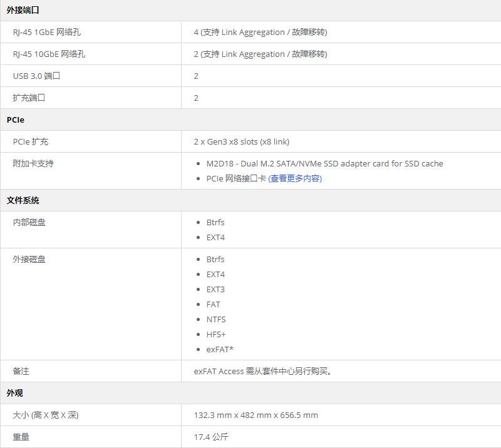Click the PCIe 扩充 row label
The height and width of the screenshot is (448, 501).
31,141
